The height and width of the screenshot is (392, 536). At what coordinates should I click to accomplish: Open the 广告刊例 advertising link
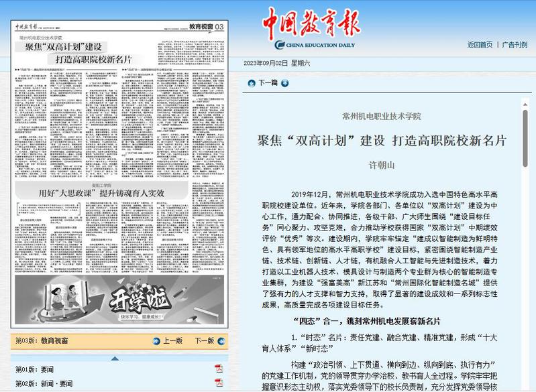pyautogui.click(x=515, y=45)
